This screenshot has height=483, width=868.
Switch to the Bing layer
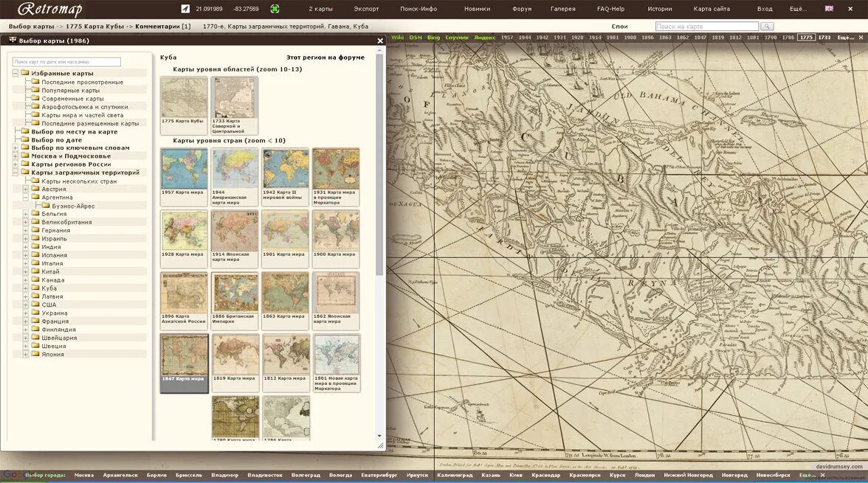coord(433,38)
